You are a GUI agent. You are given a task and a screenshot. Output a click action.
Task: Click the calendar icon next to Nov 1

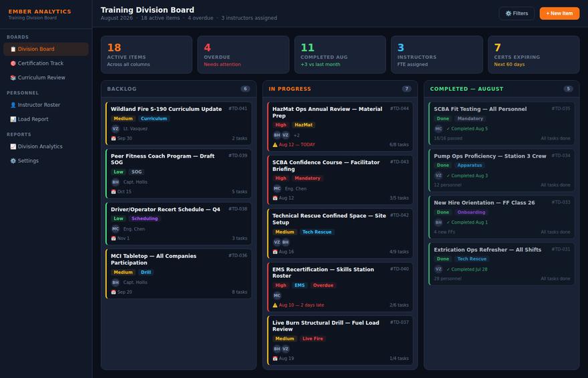[x=114, y=238]
